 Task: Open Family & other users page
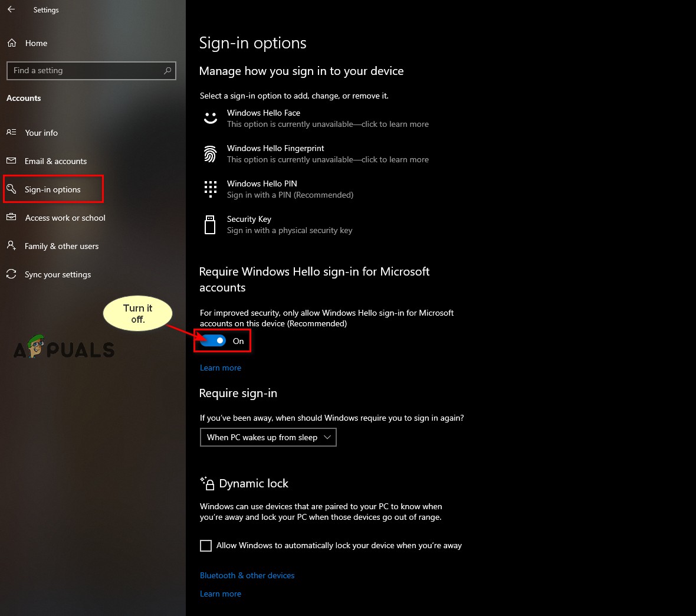coord(62,246)
